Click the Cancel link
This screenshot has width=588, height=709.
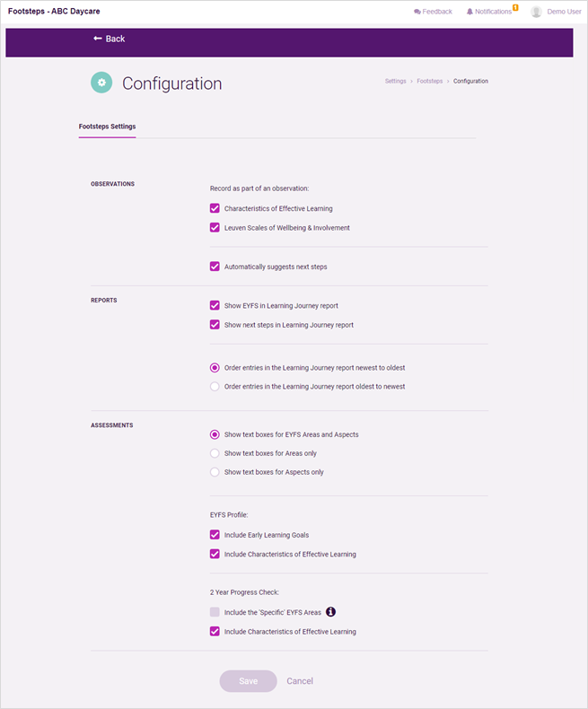[x=300, y=681]
